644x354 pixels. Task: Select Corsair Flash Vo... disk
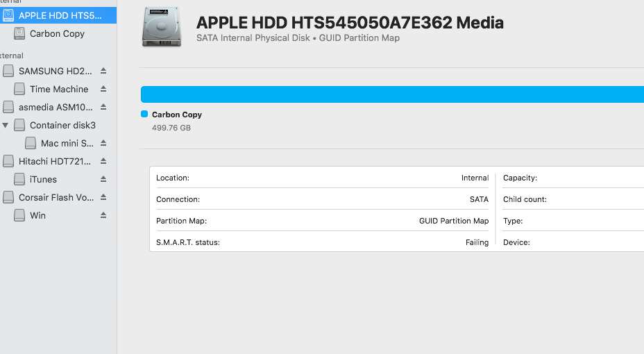click(x=56, y=198)
